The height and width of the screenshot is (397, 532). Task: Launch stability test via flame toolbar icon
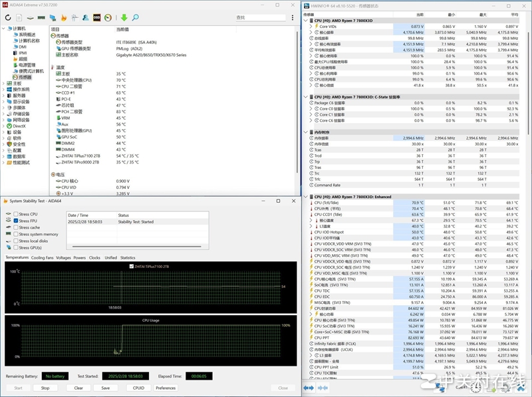tap(63, 17)
